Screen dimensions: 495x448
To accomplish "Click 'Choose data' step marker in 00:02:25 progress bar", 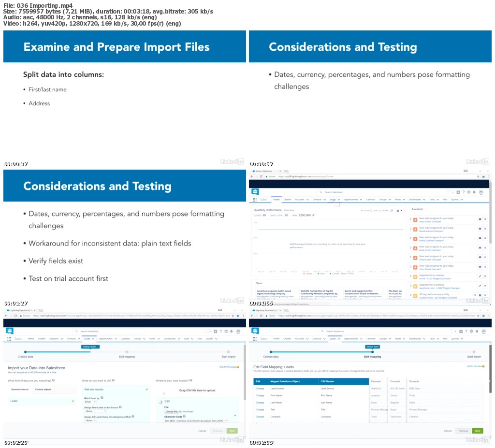I will pos(25,352).
